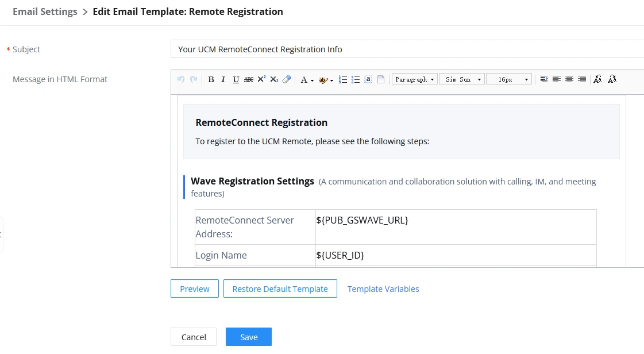Click the Wave Registration Settings heading
This screenshot has width=644, height=354.
[x=252, y=181]
